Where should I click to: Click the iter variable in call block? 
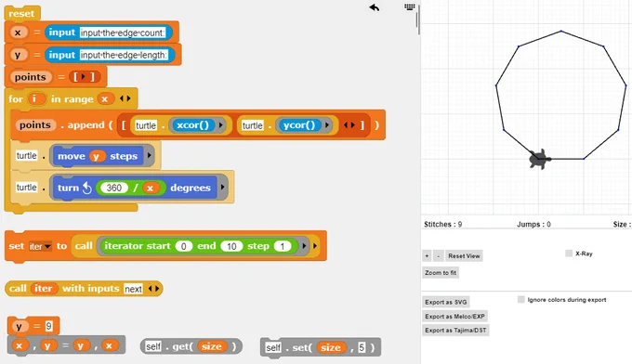[x=43, y=288]
